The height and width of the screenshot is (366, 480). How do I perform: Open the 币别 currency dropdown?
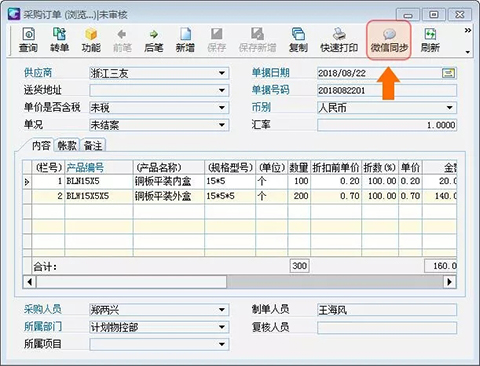click(449, 108)
